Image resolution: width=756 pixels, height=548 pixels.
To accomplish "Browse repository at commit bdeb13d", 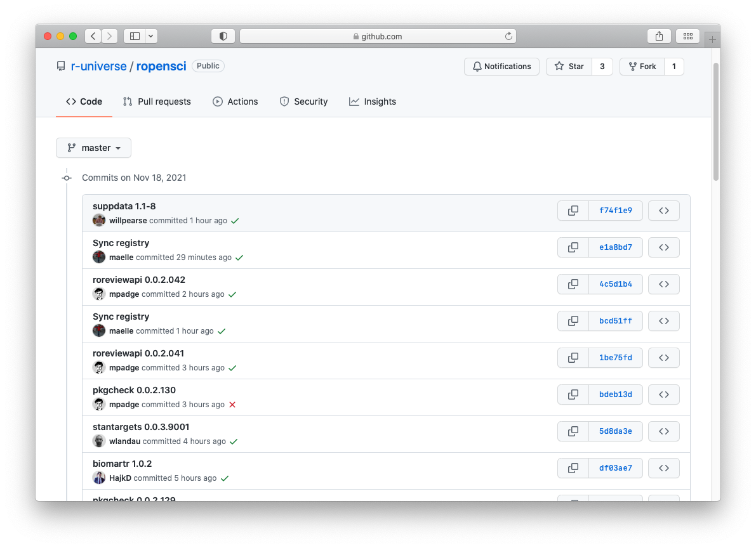I will [x=664, y=395].
